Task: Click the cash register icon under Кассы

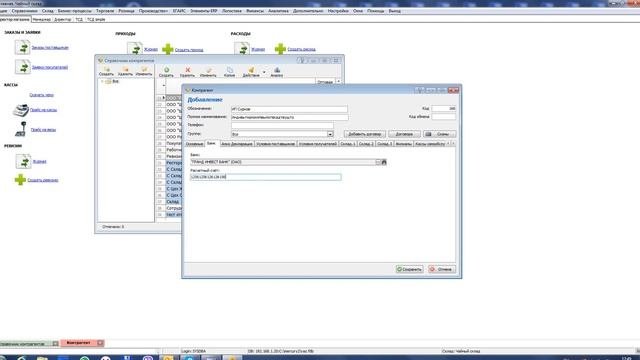Action: pyautogui.click(x=21, y=110)
